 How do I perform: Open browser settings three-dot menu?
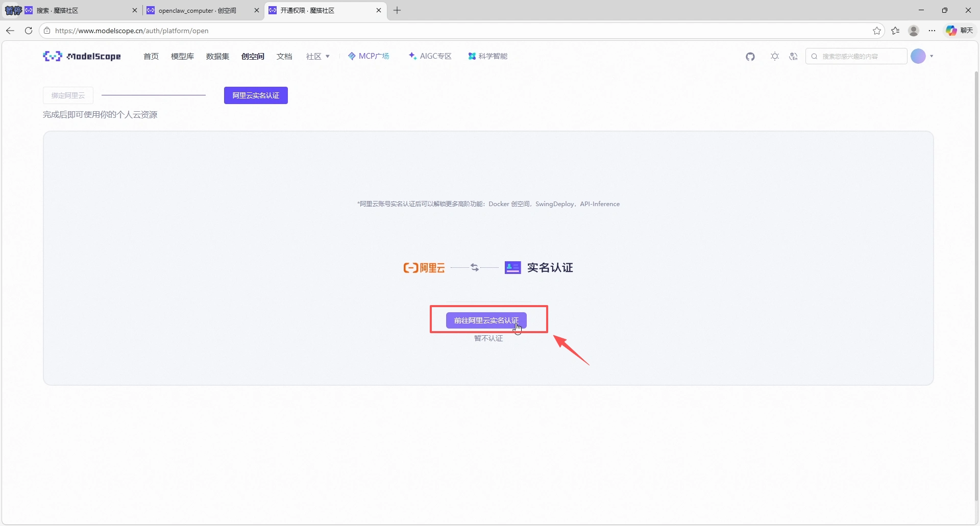pyautogui.click(x=932, y=31)
